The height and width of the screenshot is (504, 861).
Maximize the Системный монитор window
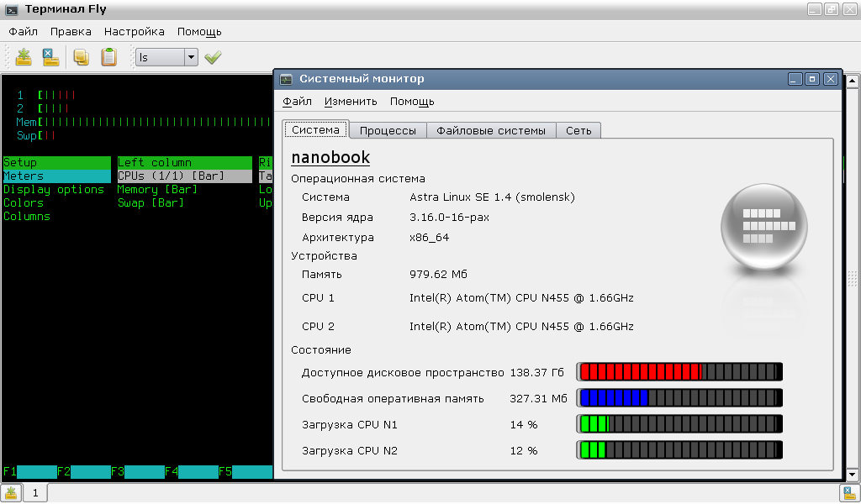coord(812,79)
